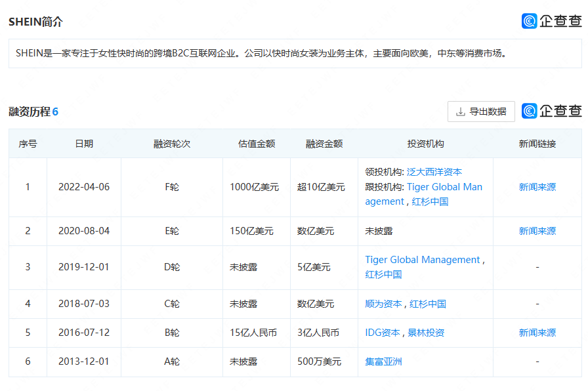Screen dimensions: 588x391
Task: Click 红杉中国 in the D轮 row
Action: coord(383,274)
